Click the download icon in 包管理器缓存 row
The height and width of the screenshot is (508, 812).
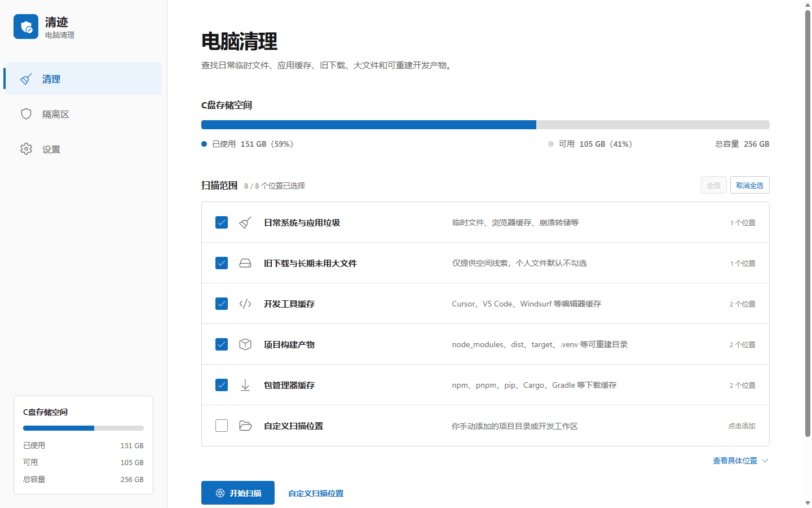pyautogui.click(x=245, y=385)
